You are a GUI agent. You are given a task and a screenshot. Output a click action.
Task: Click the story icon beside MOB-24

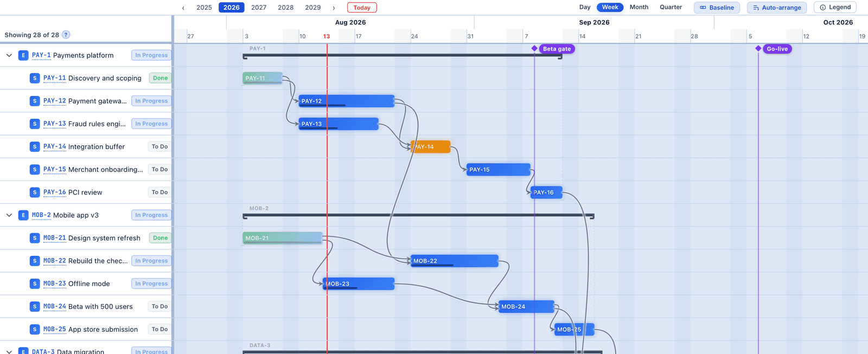[35, 306]
